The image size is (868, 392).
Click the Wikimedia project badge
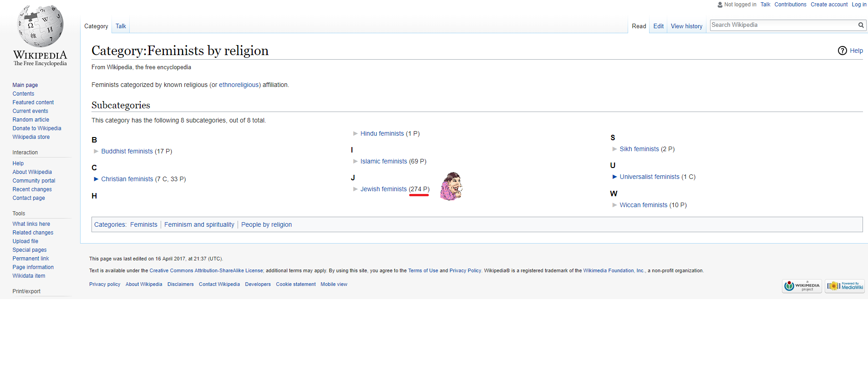tap(802, 286)
